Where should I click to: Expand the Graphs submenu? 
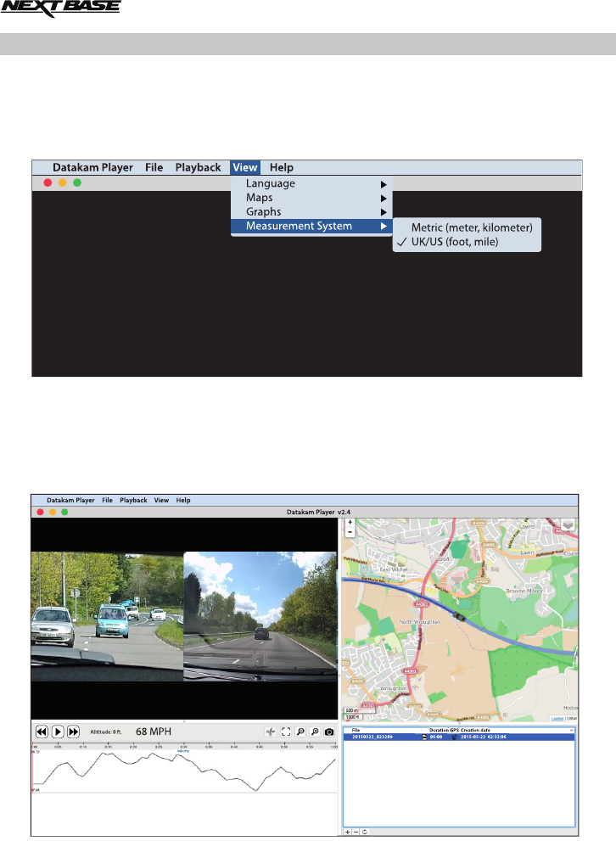tap(311, 212)
